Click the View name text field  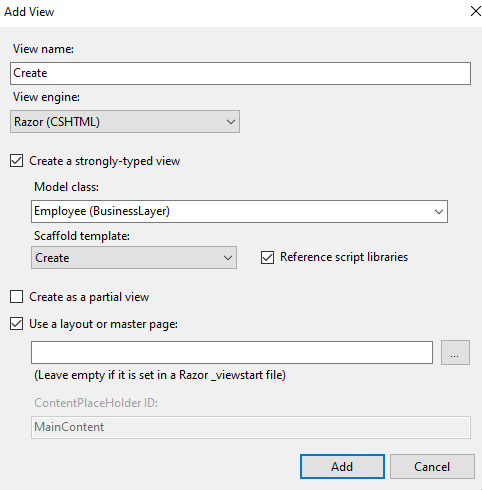pyautogui.click(x=240, y=73)
